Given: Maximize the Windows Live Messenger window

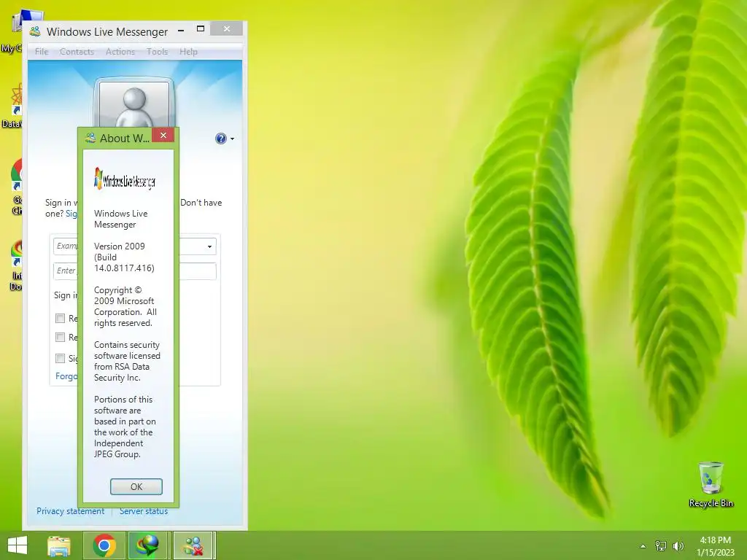Looking at the screenshot, I should click(201, 29).
